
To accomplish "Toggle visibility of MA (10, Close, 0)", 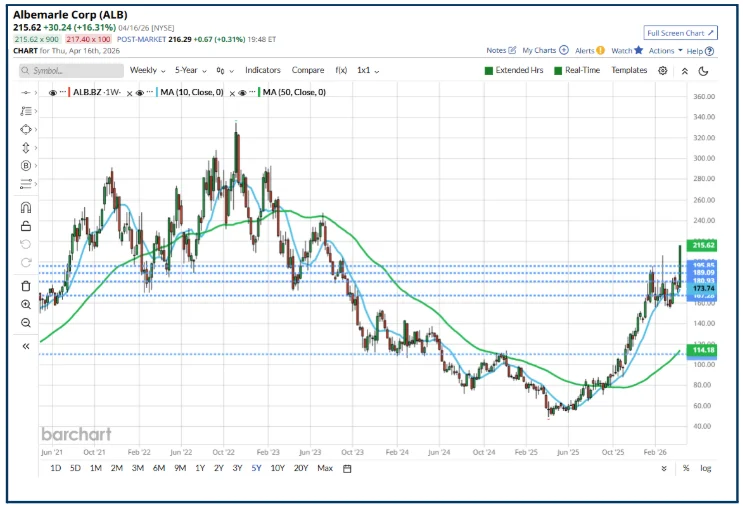I will [x=140, y=93].
